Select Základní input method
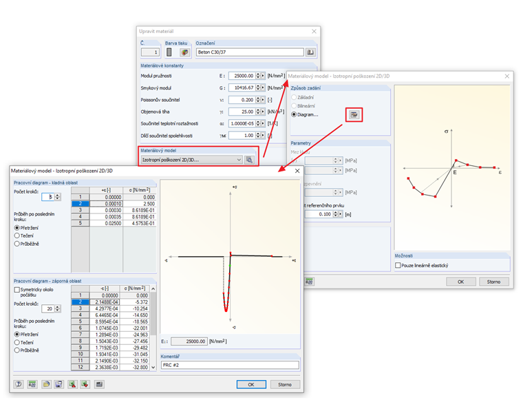523x420 pixels. click(x=294, y=97)
